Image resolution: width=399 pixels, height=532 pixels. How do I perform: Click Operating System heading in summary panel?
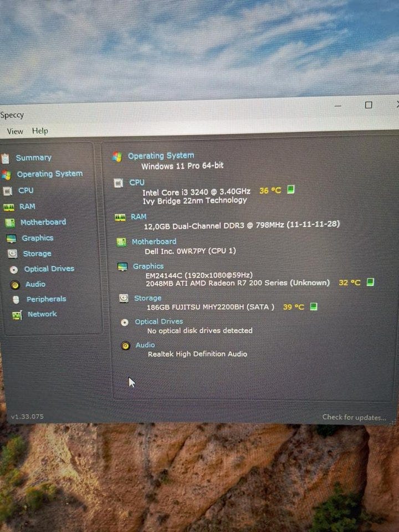click(161, 156)
